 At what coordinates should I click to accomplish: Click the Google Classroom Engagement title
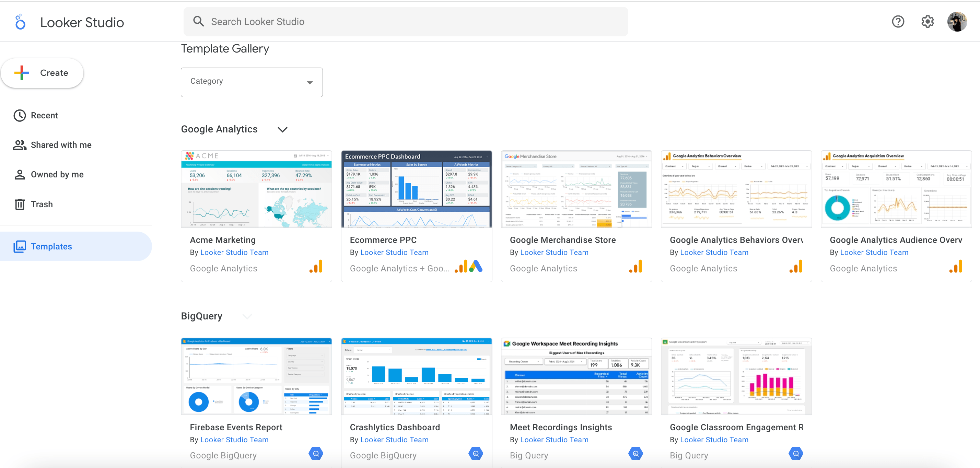click(x=736, y=427)
